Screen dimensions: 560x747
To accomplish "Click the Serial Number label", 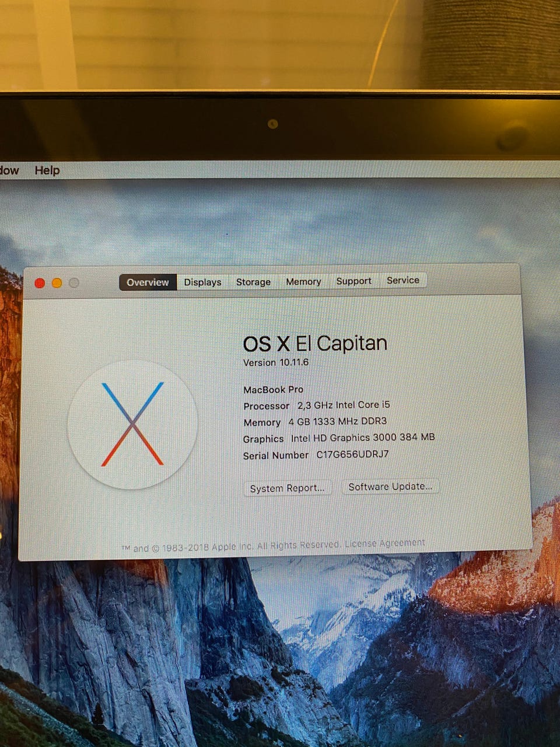I will (275, 455).
